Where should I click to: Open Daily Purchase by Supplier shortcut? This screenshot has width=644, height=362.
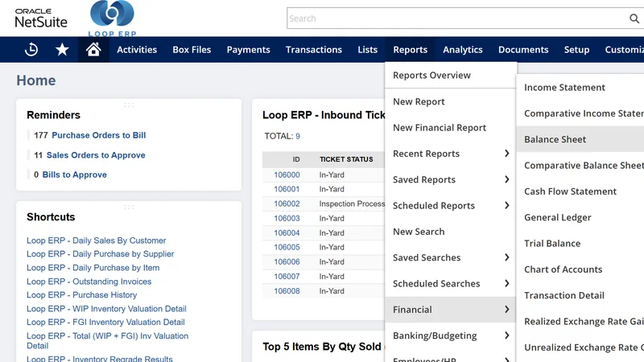[101, 254]
